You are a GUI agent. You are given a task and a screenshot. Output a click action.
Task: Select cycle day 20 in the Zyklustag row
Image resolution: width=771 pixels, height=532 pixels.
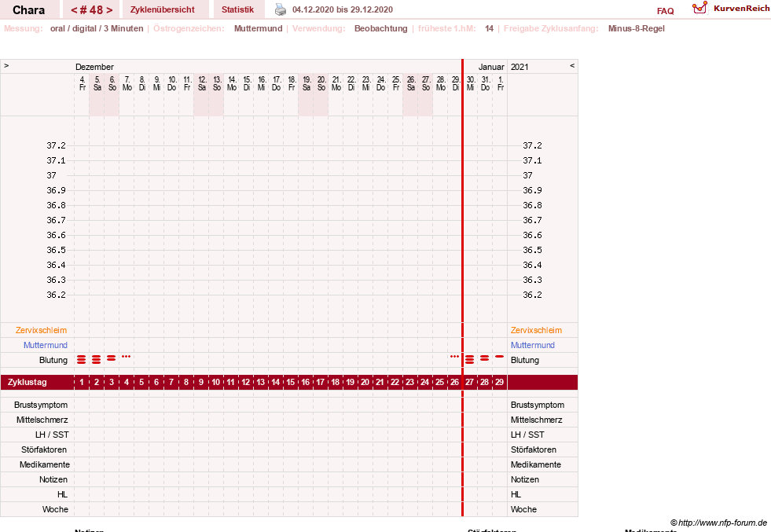(365, 382)
